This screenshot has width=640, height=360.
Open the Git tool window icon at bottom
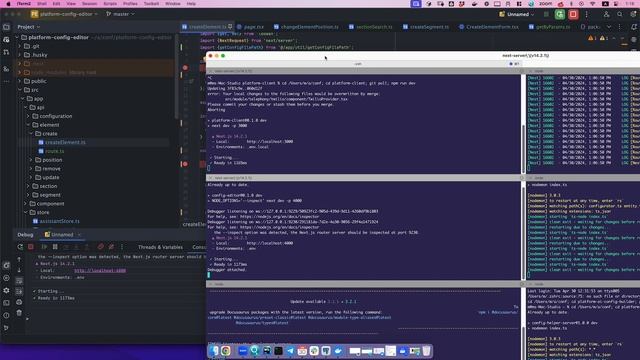[6, 328]
